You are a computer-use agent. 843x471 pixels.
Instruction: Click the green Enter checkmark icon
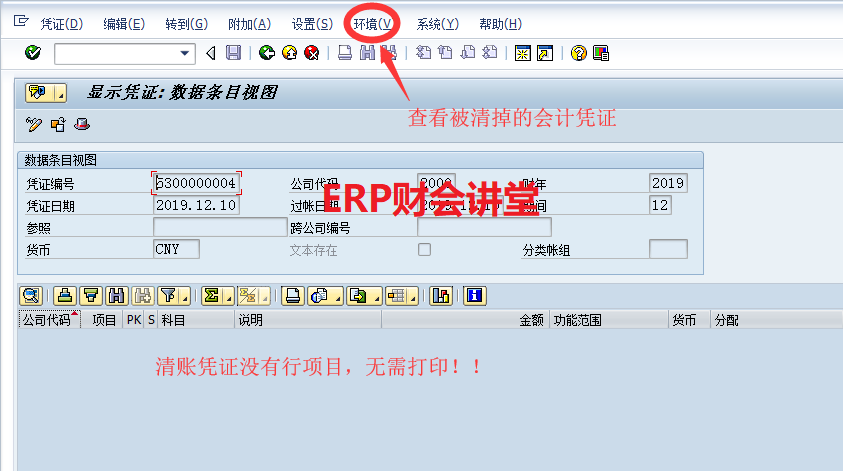click(33, 53)
